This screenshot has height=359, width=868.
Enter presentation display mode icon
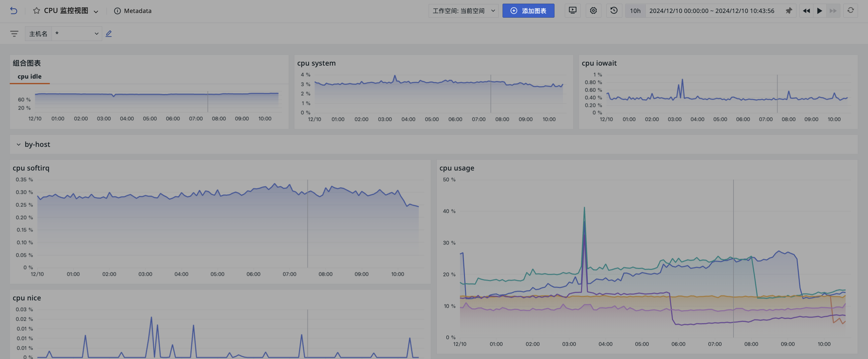click(572, 10)
